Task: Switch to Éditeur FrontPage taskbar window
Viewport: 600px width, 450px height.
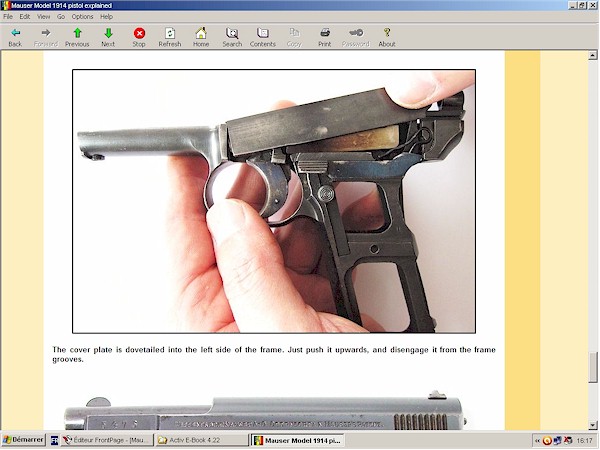Action: click(x=107, y=440)
